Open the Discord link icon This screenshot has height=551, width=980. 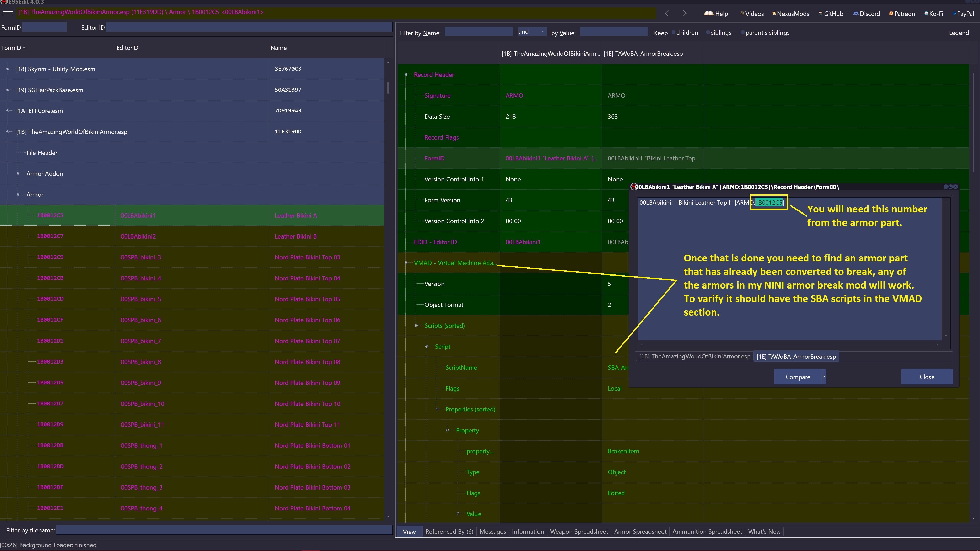coord(856,14)
